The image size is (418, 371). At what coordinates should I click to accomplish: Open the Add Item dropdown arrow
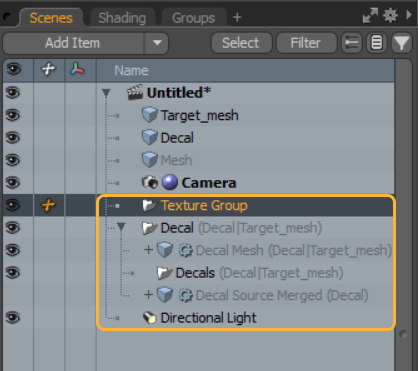(157, 43)
